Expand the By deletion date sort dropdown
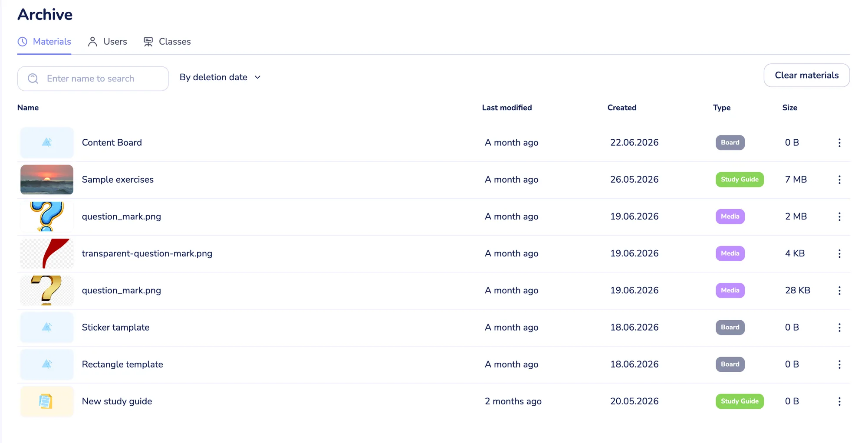This screenshot has width=868, height=443. click(x=220, y=77)
